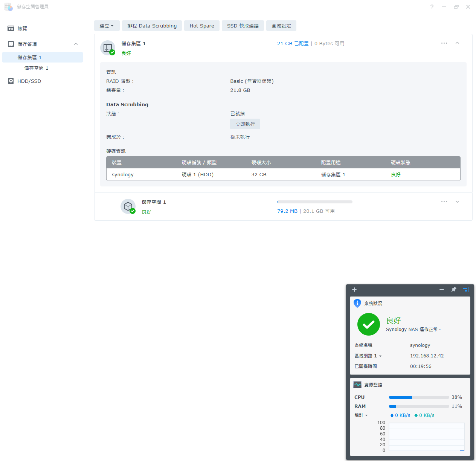Minimize the system status widget panel
Screen dimensions: 476x461
tap(442, 290)
